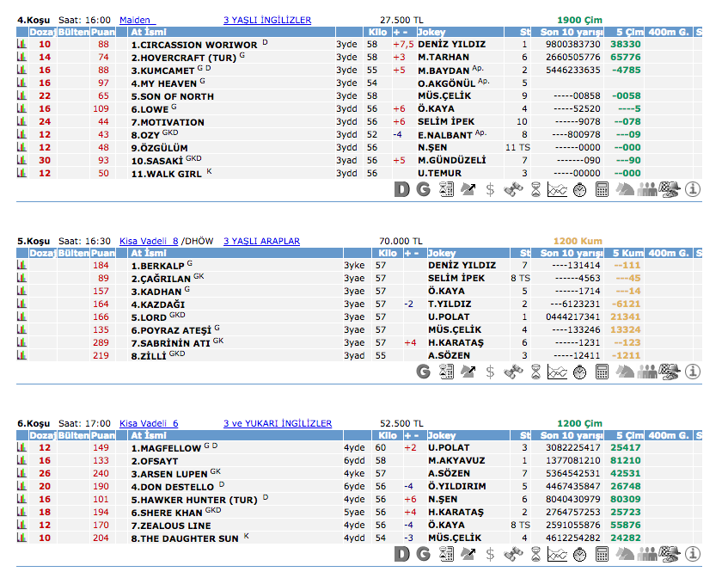Select the HOVERCRAFT (TUR) horse row
Screen dimensions: 728x578
click(187, 58)
